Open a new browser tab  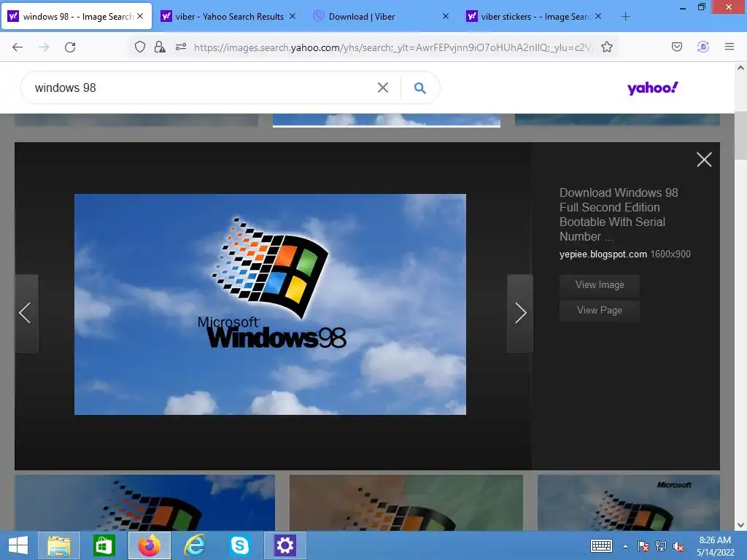(x=625, y=17)
